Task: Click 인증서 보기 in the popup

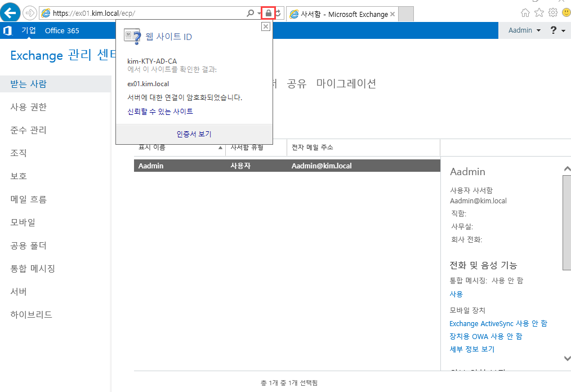Action: coord(194,134)
